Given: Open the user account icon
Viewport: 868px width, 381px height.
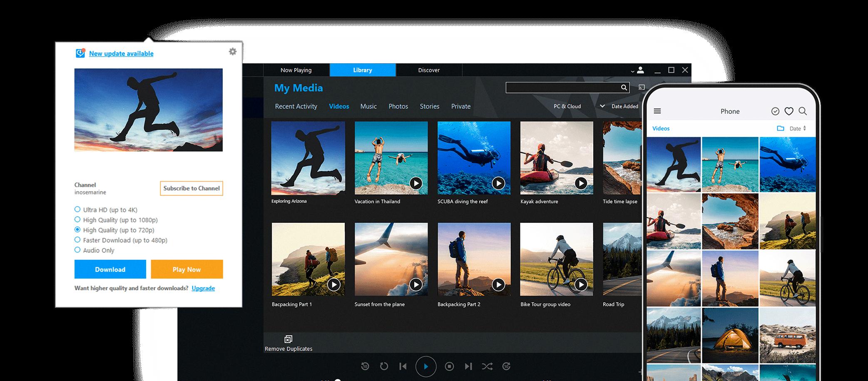Looking at the screenshot, I should (x=641, y=70).
